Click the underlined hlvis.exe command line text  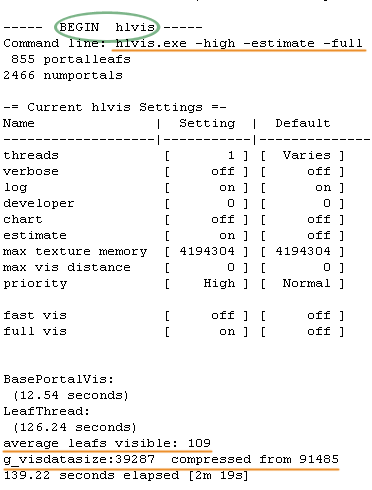pos(239,43)
